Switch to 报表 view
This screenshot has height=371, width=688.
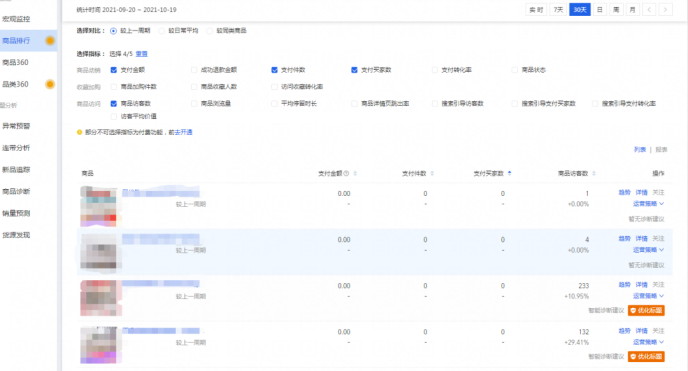click(661, 150)
